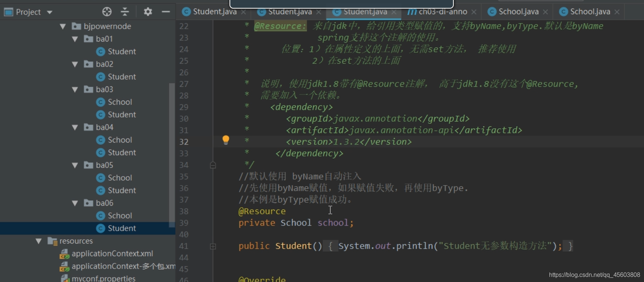
Task: Click line number 32 in gutter
Action: click(184, 142)
